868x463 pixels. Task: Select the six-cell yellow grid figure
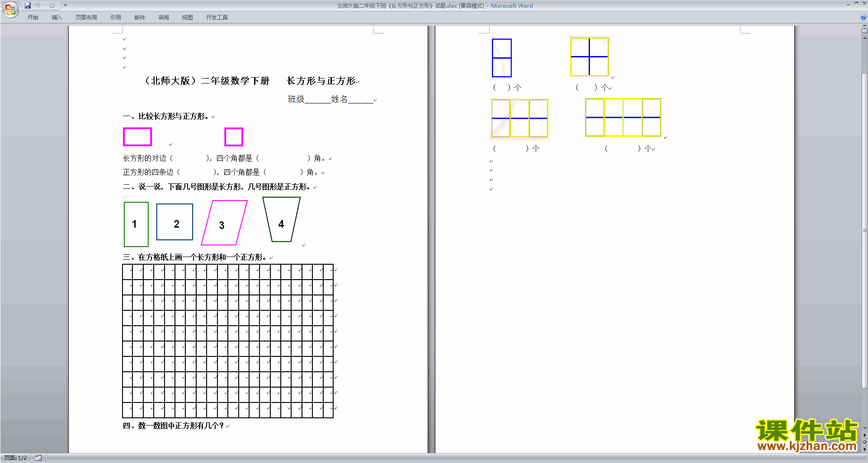[519, 118]
